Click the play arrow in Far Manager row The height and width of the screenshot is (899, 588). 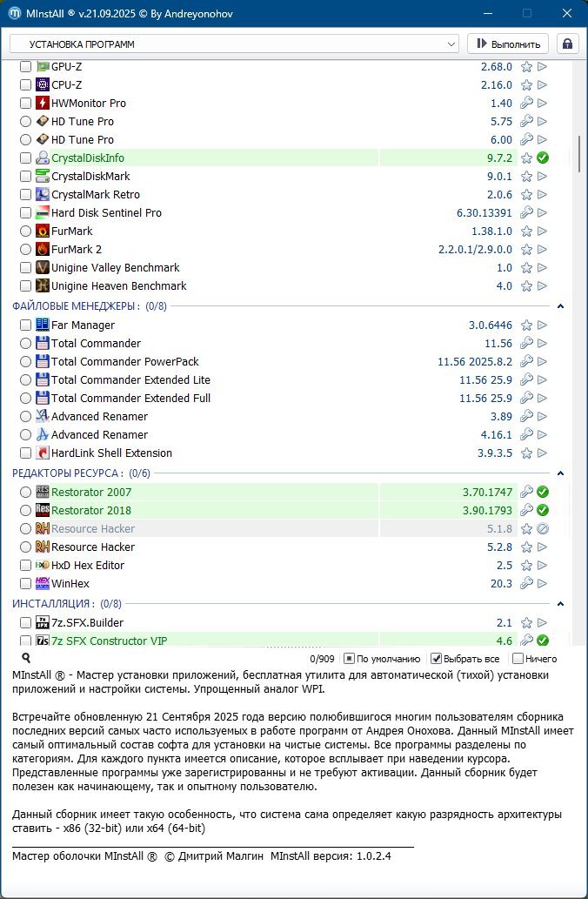(x=543, y=325)
